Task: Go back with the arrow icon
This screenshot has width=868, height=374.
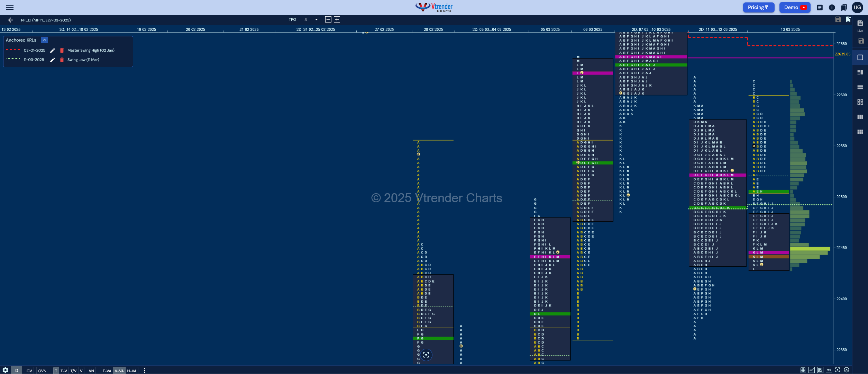Action: (x=11, y=20)
